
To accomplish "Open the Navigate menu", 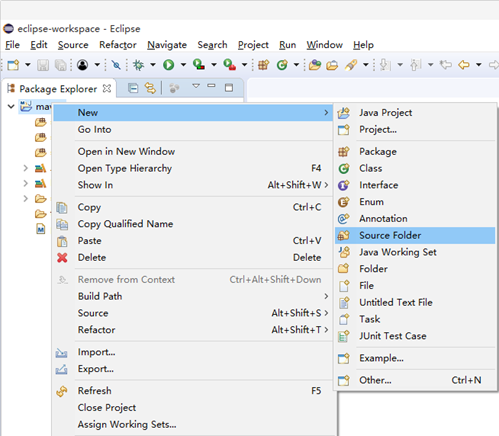I will [x=167, y=45].
